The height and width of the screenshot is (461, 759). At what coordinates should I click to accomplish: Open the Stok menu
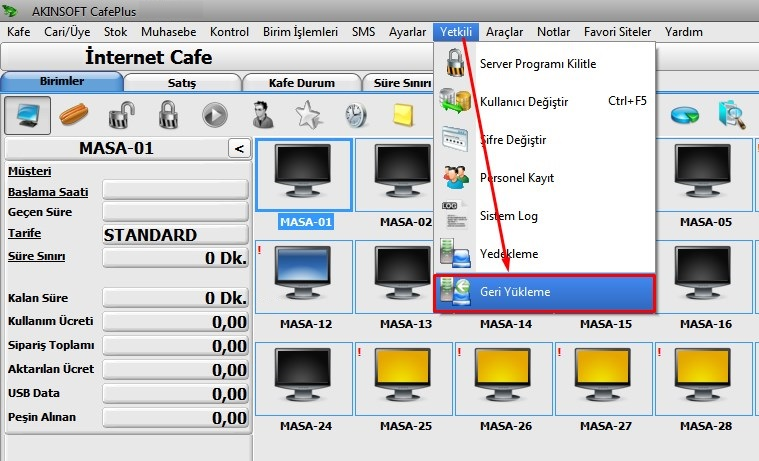(x=115, y=32)
